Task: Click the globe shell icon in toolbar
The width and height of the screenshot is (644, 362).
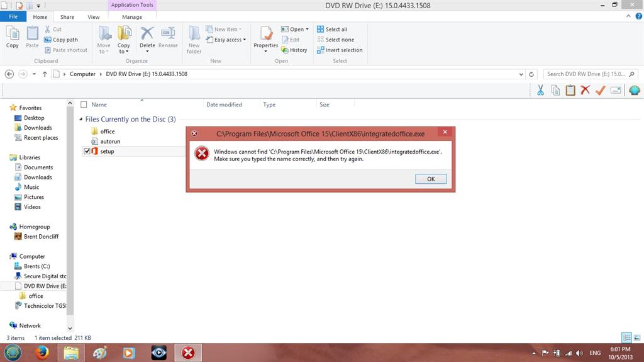Action: click(x=635, y=90)
